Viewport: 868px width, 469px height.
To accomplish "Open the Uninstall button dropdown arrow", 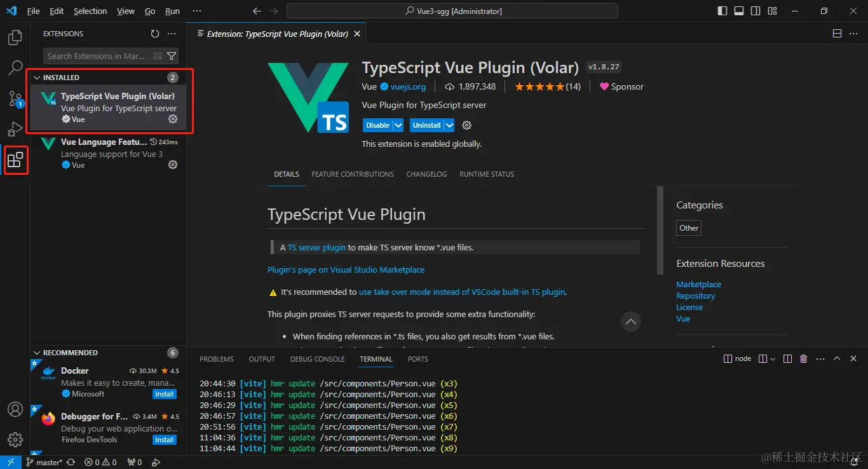I will point(449,125).
